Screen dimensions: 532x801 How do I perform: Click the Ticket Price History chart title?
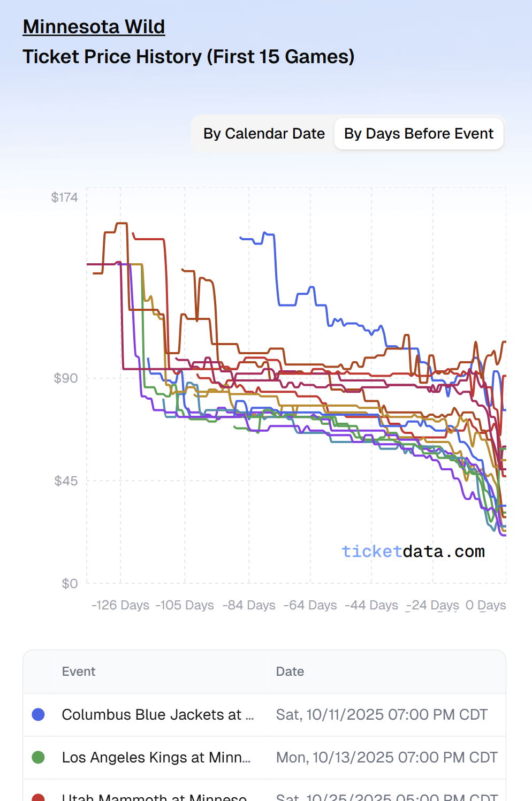click(188, 57)
